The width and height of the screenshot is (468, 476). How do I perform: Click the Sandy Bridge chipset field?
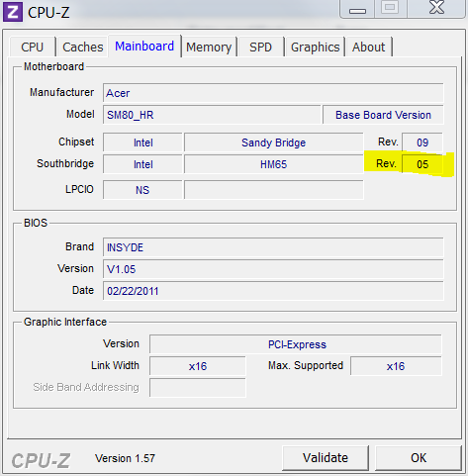(x=274, y=143)
